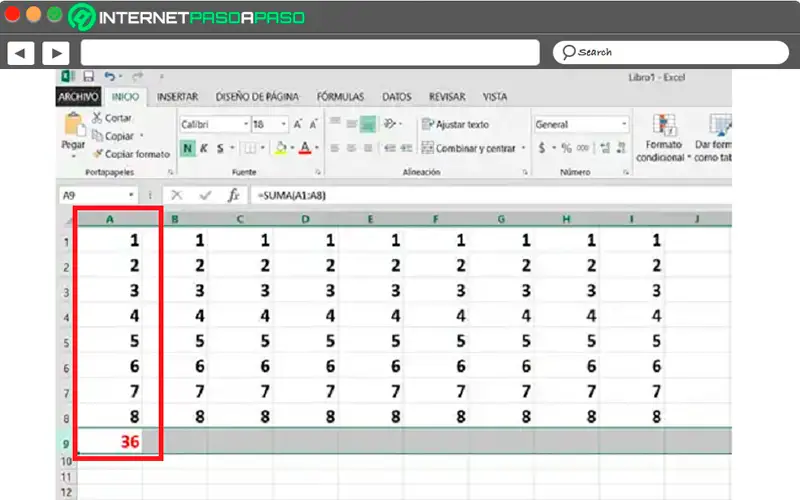Align text to bottom
Image resolution: width=800 pixels, height=500 pixels.
point(368,124)
